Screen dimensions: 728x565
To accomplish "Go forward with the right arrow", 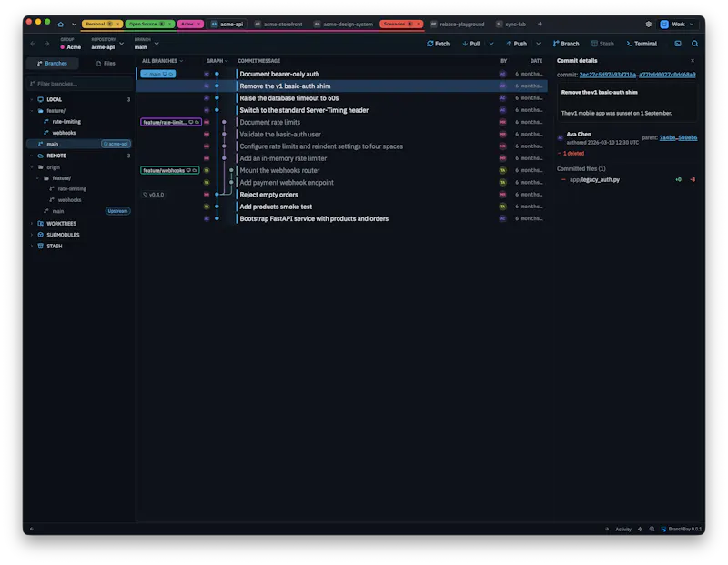I will click(47, 44).
